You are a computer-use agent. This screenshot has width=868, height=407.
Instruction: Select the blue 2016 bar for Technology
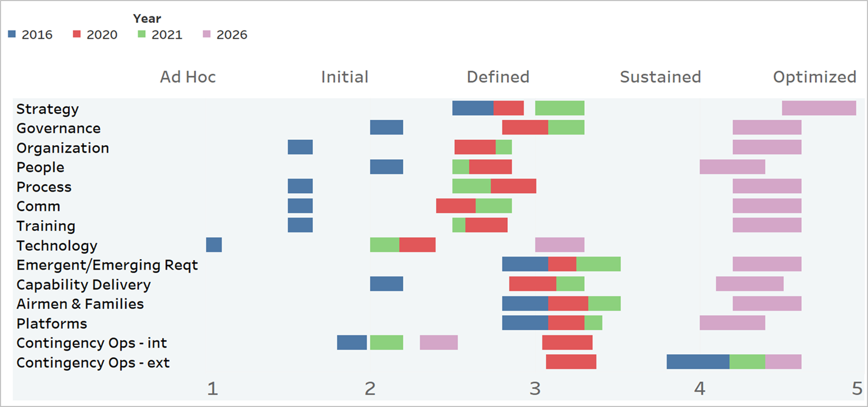[x=214, y=245]
